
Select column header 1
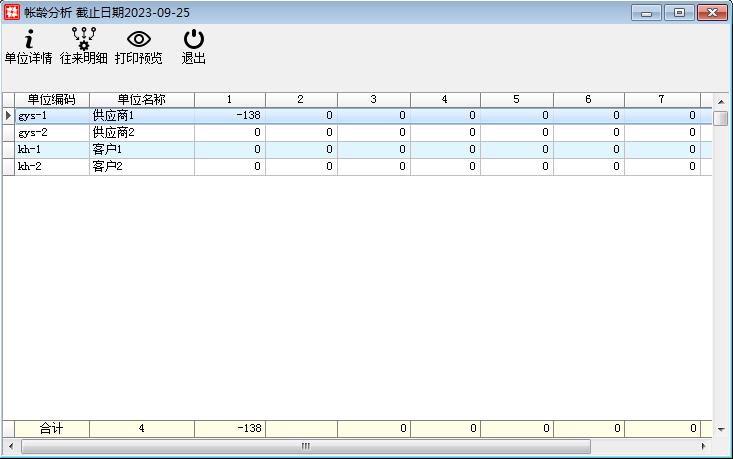(x=229, y=100)
